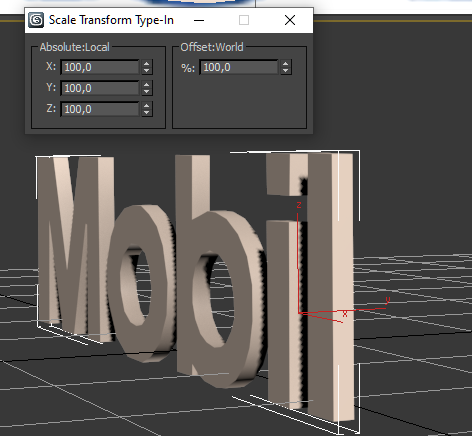472x436 pixels.
Task: Click the Absolute X scale input field
Action: [100, 67]
